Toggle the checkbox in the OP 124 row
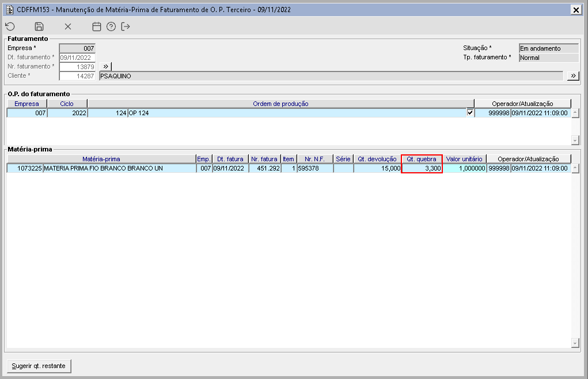This screenshot has height=379, width=588. [470, 112]
